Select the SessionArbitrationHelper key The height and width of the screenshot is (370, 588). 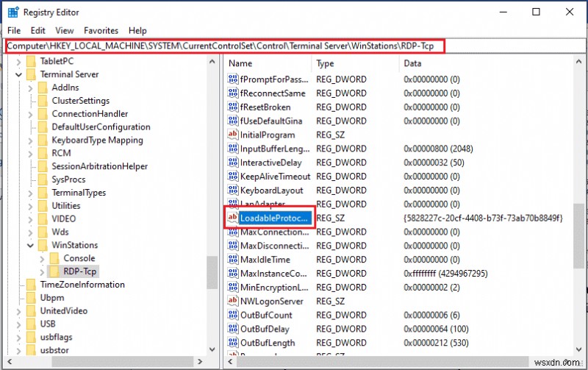point(99,166)
